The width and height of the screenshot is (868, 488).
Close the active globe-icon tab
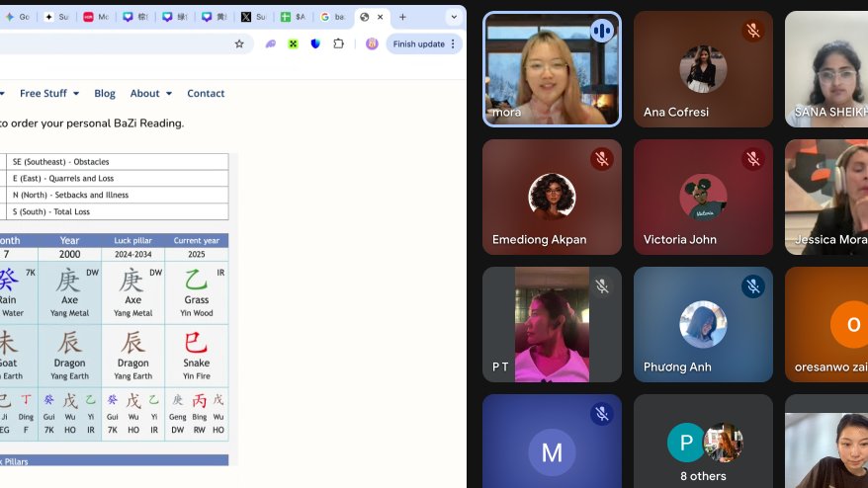(381, 17)
